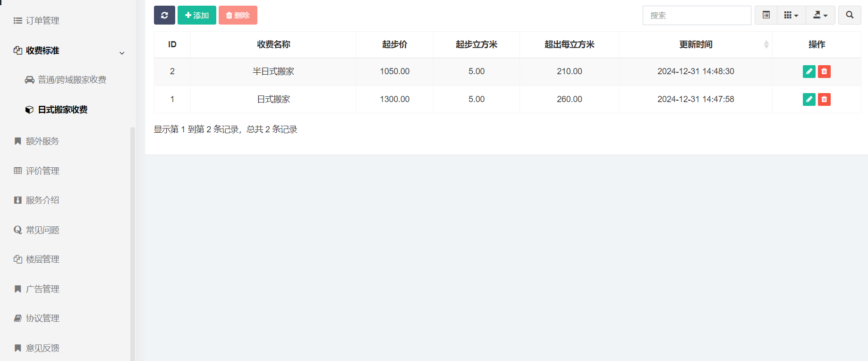Viewport: 868px width, 361px height.
Task: Click the magnifier advanced search button
Action: [850, 15]
